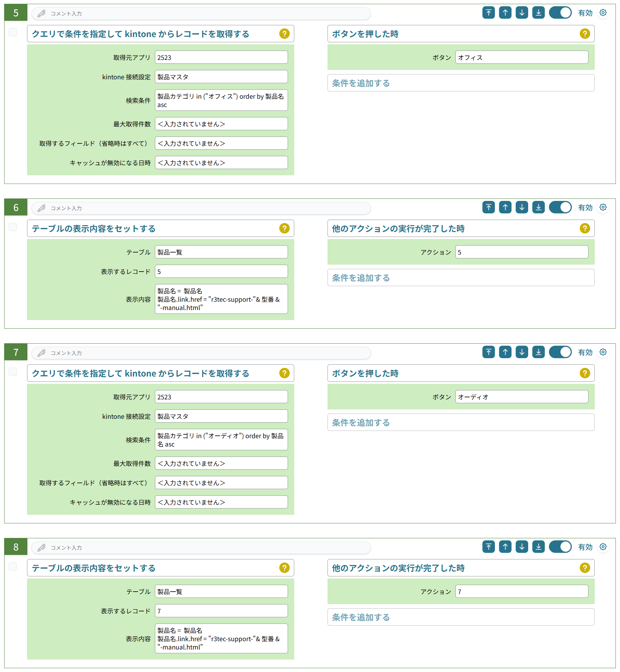Open help for row 8 table display action
This screenshot has height=672, width=620.
284,568
